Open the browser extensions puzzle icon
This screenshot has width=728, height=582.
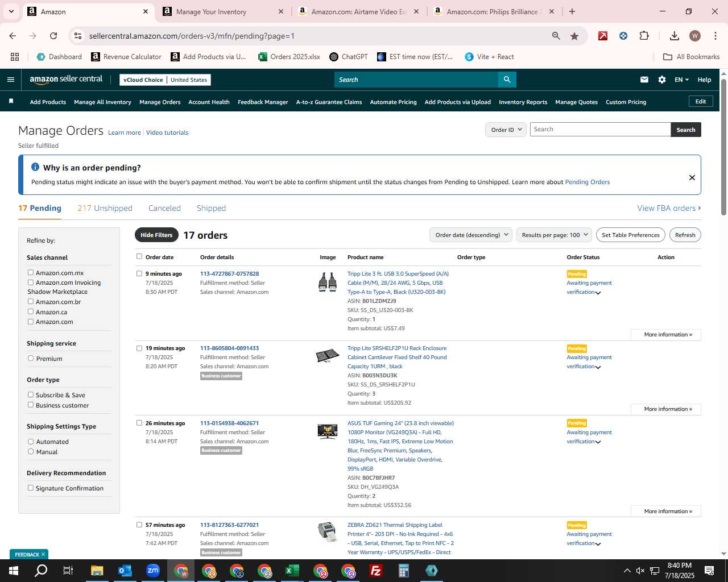click(644, 36)
